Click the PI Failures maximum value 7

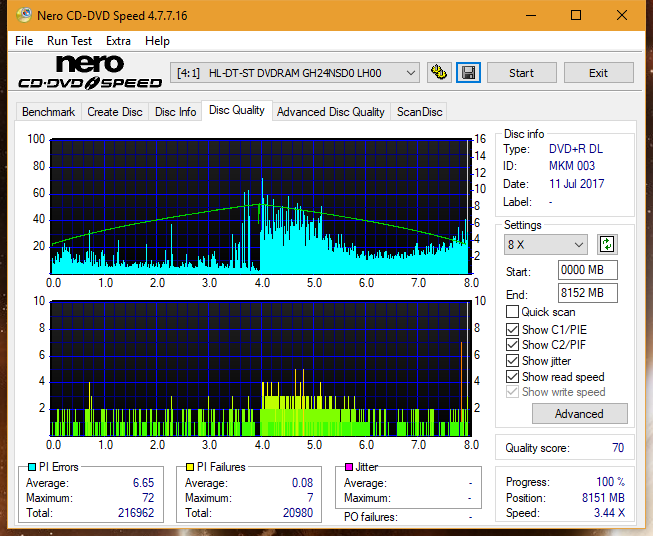pyautogui.click(x=310, y=498)
